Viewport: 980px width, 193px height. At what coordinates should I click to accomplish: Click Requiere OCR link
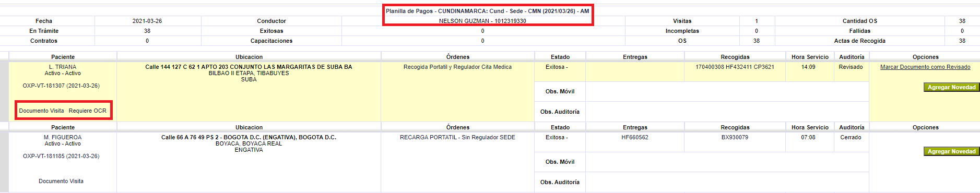[x=88, y=111]
